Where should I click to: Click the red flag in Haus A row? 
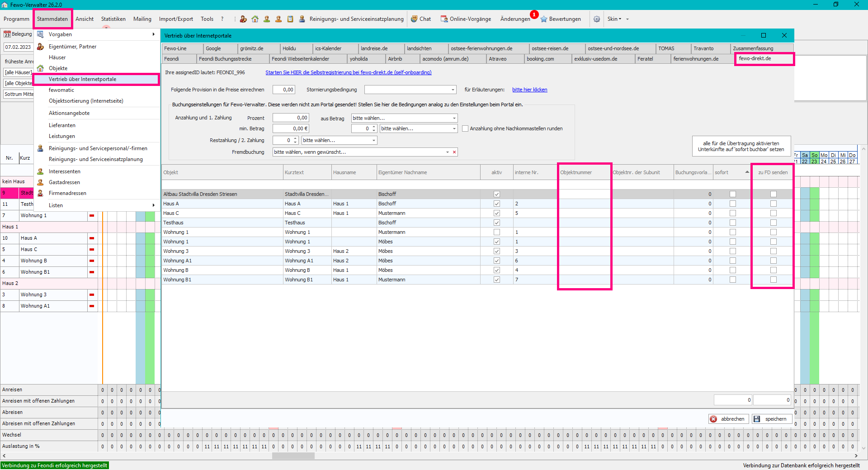[92, 238]
